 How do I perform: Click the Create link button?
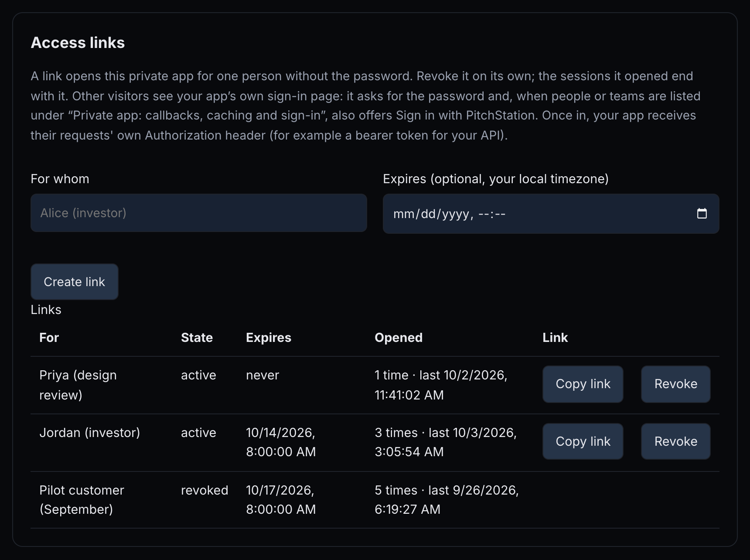click(x=75, y=282)
